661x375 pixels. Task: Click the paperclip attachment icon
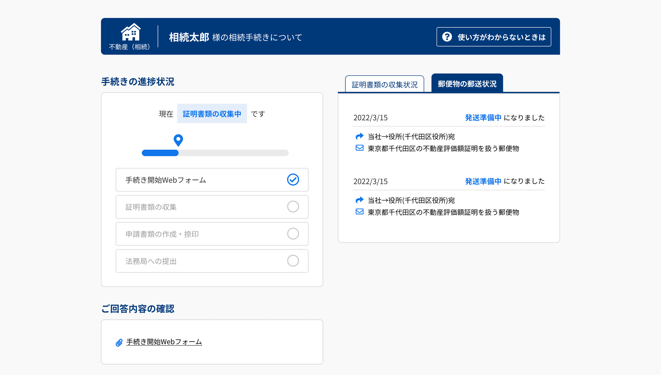(x=119, y=343)
